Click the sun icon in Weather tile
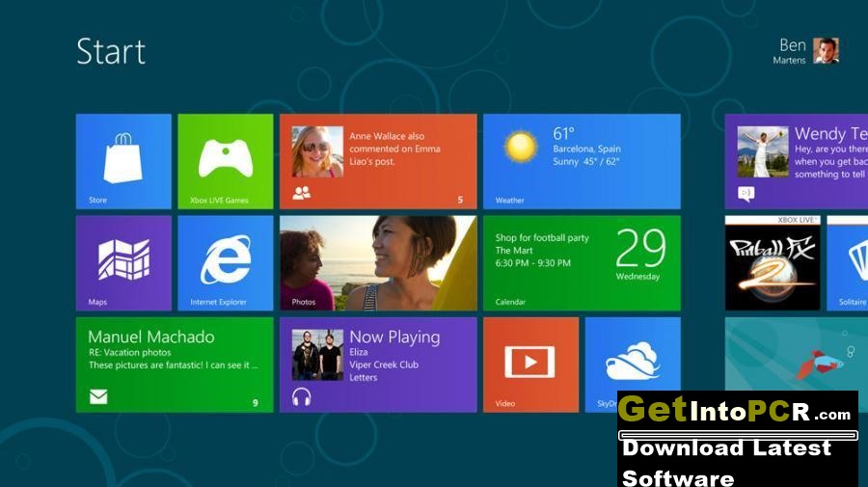 [x=521, y=147]
